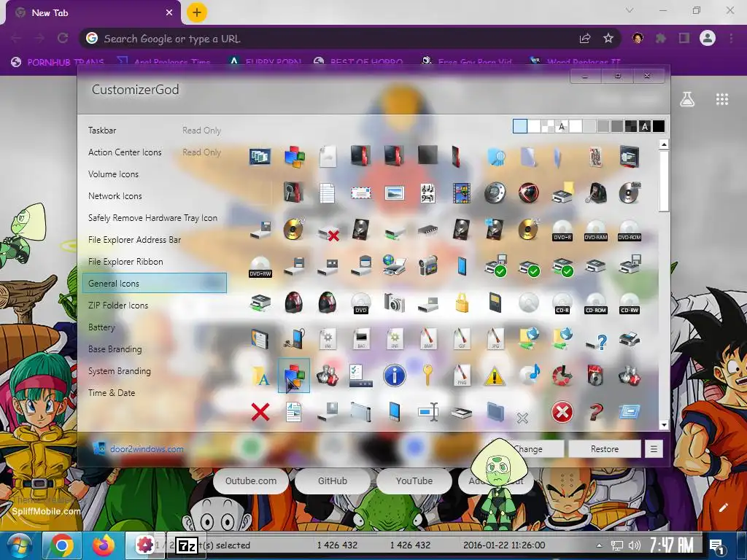Open the YouTube shortcut in Chrome

(x=414, y=481)
